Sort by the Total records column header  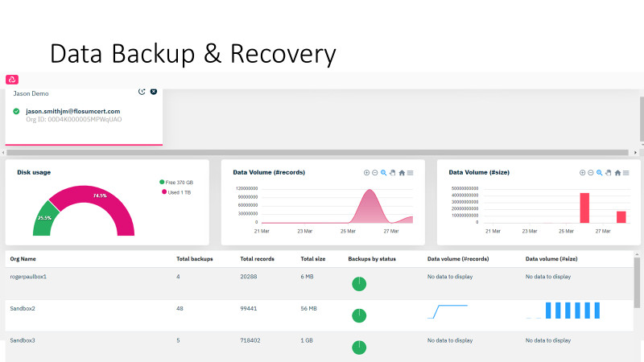(257, 259)
